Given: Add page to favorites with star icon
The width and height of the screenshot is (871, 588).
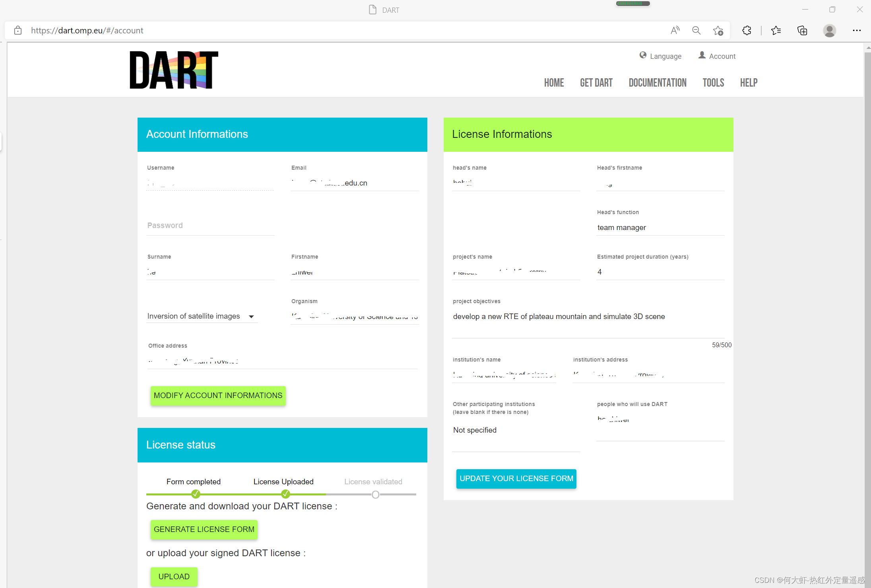Looking at the screenshot, I should click(718, 30).
